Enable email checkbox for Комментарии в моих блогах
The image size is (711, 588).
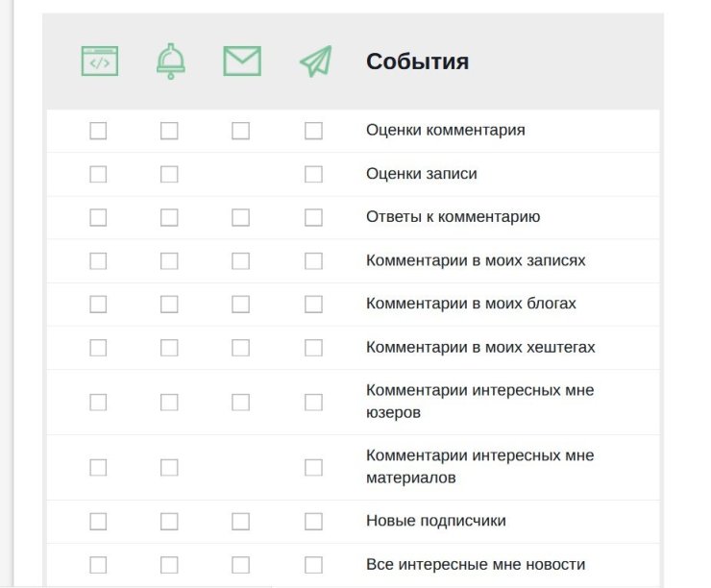coord(241,304)
